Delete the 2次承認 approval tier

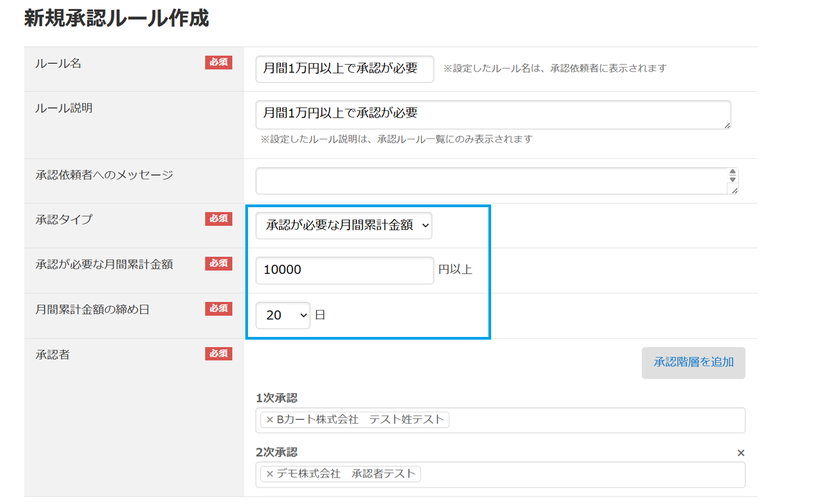(741, 453)
